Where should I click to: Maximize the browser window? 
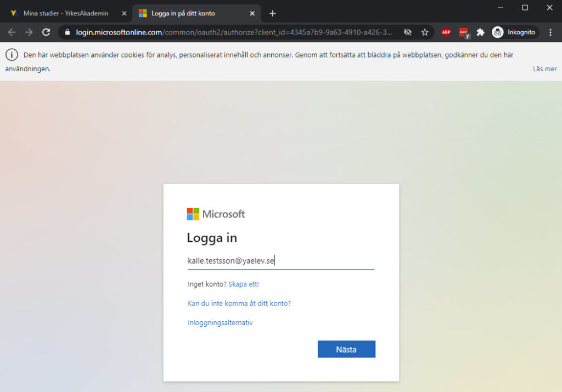(525, 8)
